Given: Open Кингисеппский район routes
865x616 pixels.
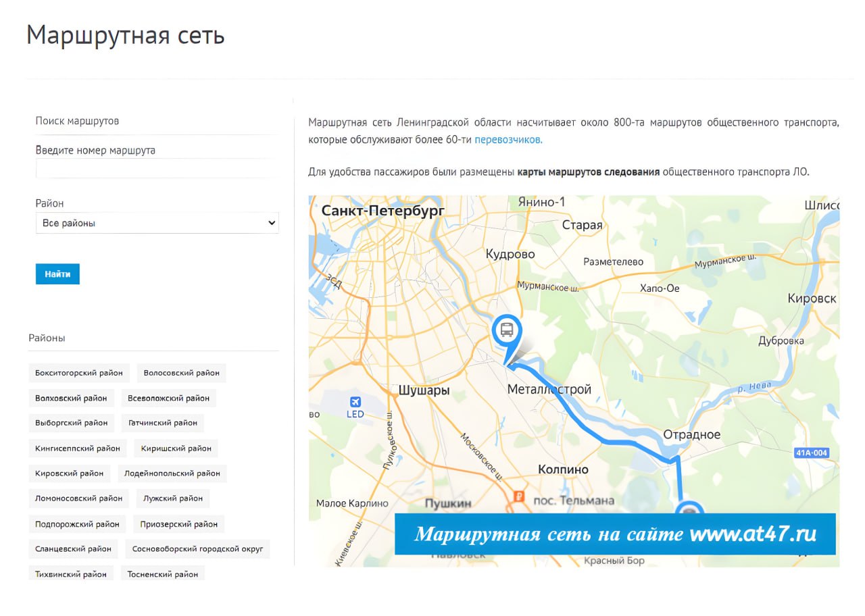Looking at the screenshot, I should [78, 448].
